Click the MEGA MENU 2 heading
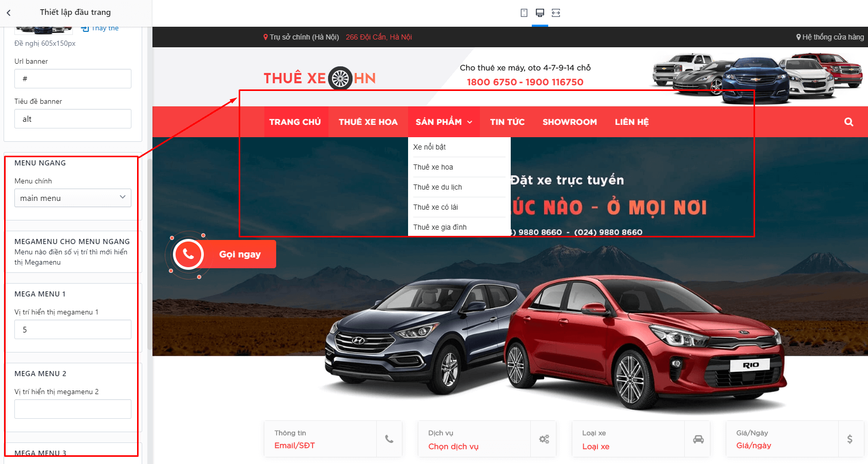Viewport: 868px width, 464px height. click(x=41, y=374)
